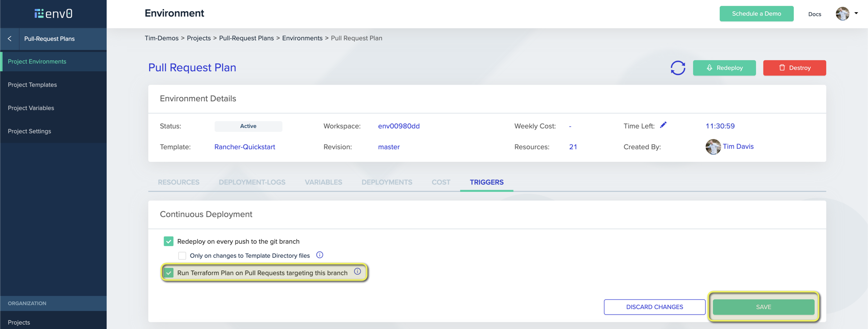Open info icon for Terraform Plan option
Screen dimensions: 868x329
click(357, 271)
